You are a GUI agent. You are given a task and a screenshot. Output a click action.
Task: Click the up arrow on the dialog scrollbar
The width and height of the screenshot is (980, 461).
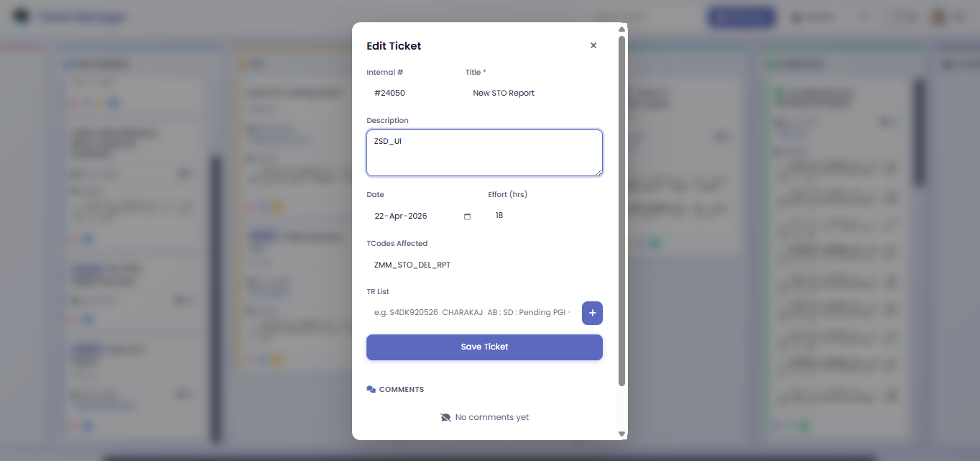coord(622,29)
